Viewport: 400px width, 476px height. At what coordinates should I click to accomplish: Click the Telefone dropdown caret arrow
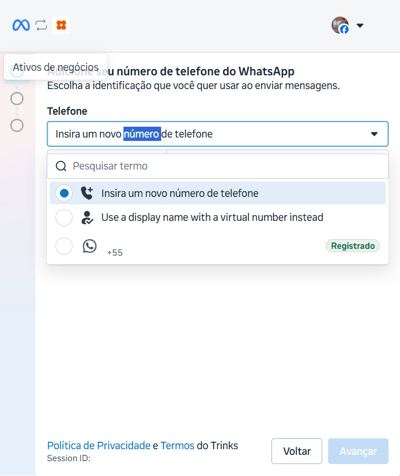(374, 134)
